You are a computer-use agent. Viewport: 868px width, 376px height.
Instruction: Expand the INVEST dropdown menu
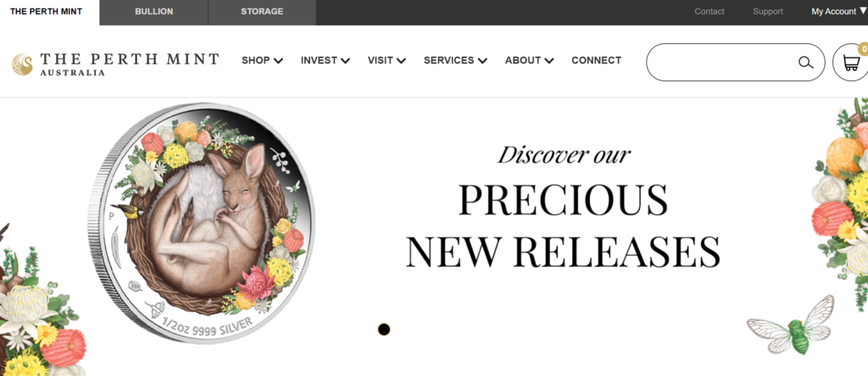pyautogui.click(x=325, y=60)
